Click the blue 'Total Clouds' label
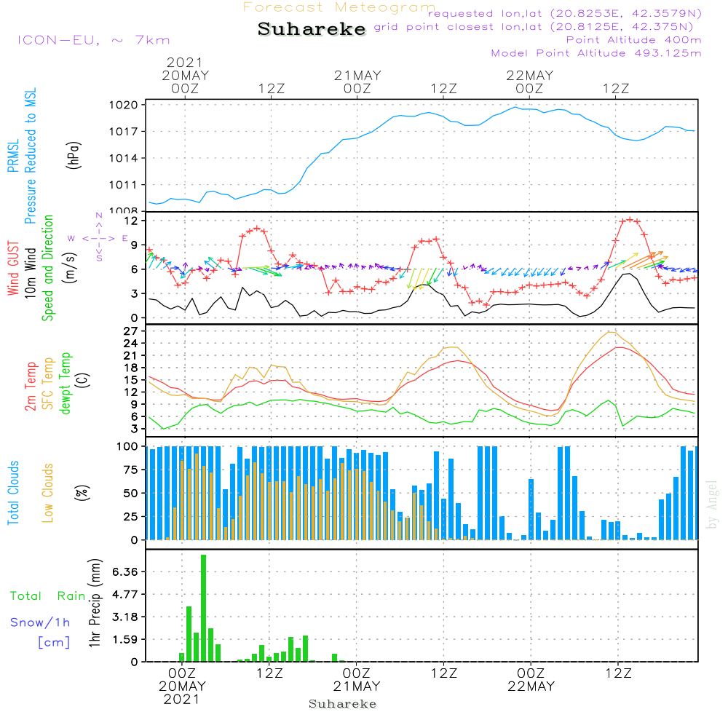The height and width of the screenshot is (728, 728). [x=13, y=493]
